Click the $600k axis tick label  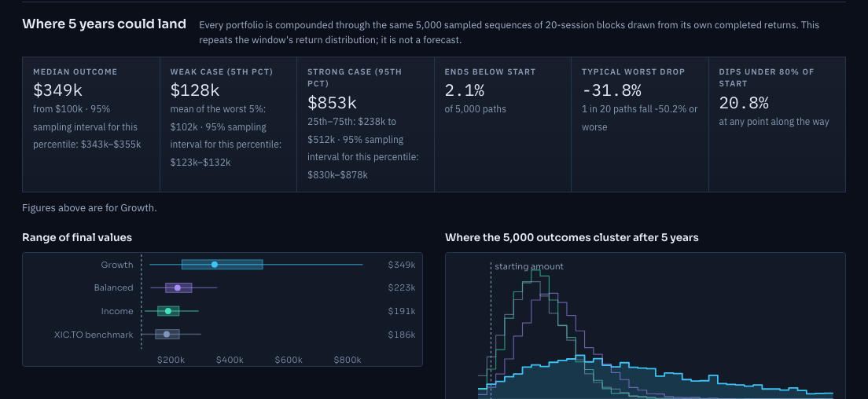pos(289,360)
